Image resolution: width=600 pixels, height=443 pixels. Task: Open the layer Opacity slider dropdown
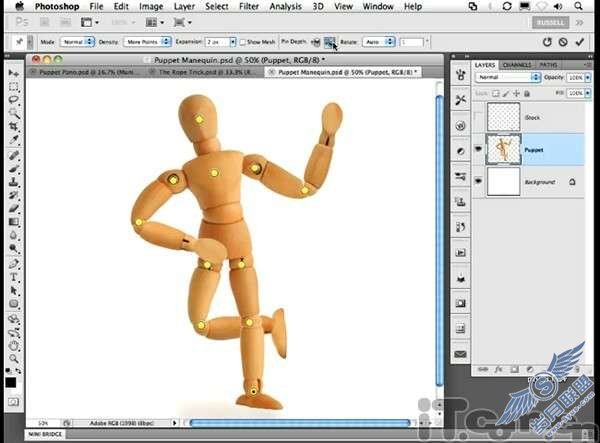[x=588, y=78]
